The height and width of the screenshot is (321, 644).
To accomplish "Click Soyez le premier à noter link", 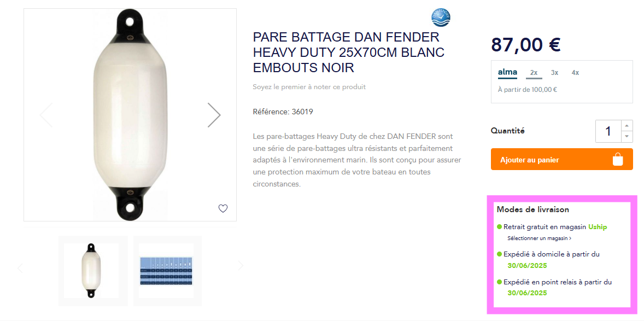I will click(x=309, y=87).
